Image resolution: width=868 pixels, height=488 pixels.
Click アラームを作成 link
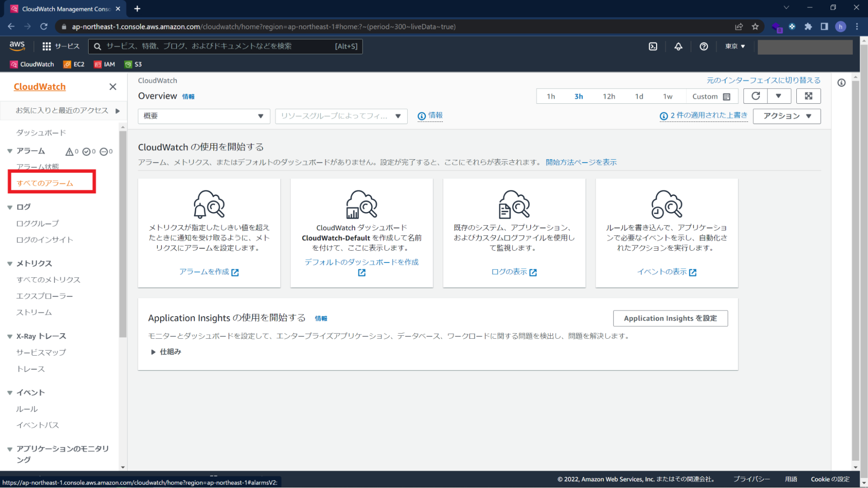(209, 272)
